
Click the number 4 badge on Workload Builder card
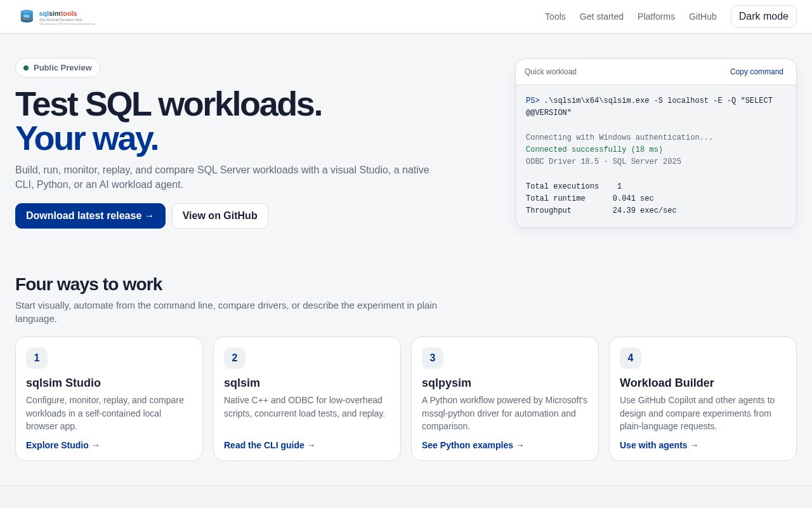click(631, 358)
